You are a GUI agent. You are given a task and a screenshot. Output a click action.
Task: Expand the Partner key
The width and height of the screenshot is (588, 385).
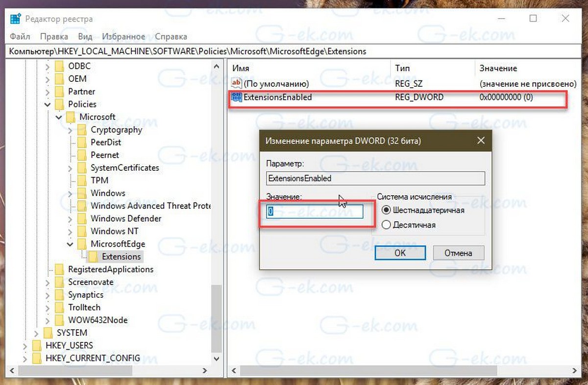point(48,92)
